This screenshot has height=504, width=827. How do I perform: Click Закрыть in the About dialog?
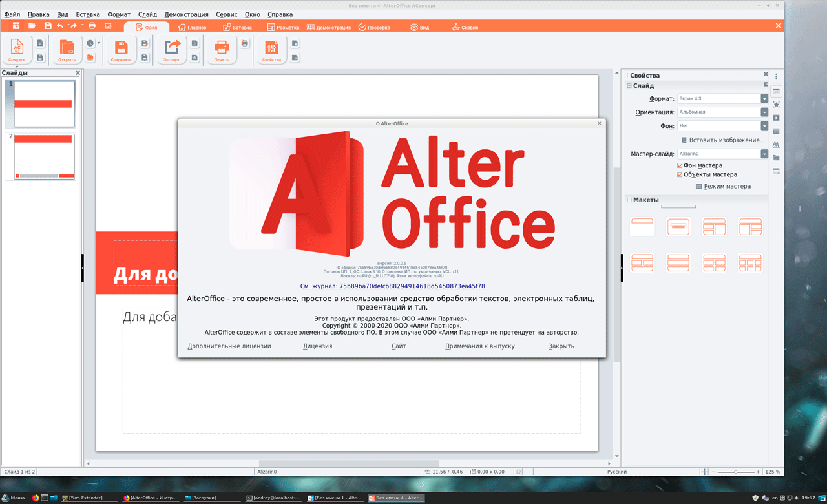pos(561,346)
